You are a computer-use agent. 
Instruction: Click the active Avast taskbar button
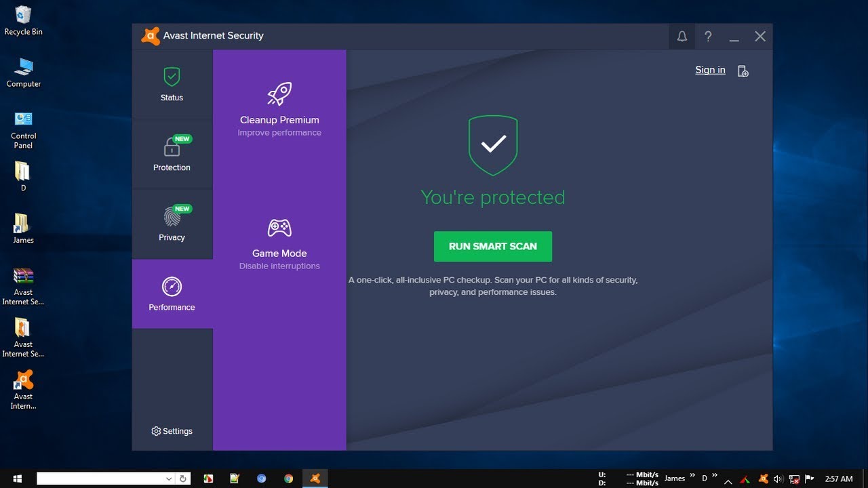click(315, 479)
